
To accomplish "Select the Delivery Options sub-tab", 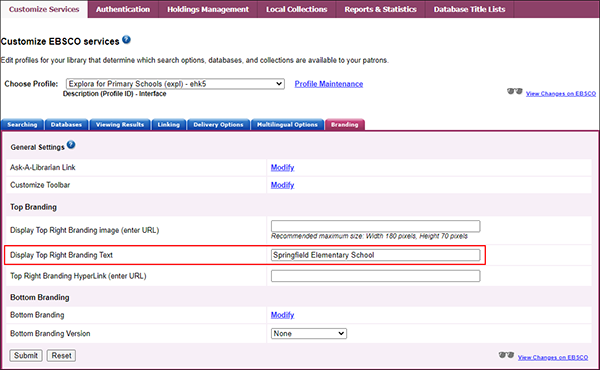I will tap(218, 124).
